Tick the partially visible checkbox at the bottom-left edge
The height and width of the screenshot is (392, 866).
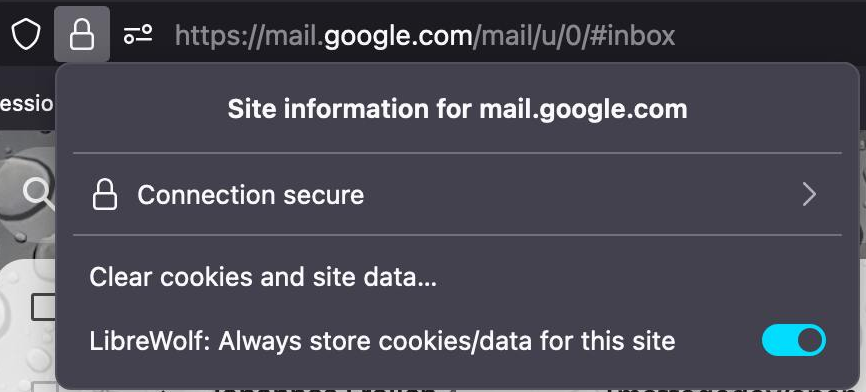coord(43,386)
